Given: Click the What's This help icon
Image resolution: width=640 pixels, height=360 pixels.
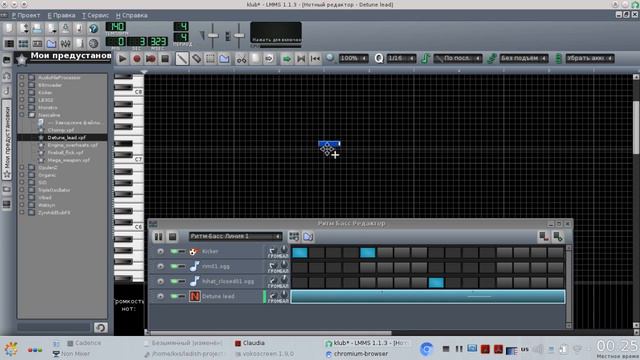Looking at the screenshot, I should tap(93, 29).
